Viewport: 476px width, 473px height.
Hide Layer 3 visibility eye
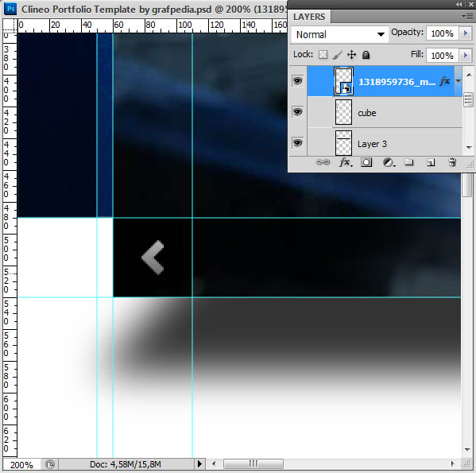point(297,142)
